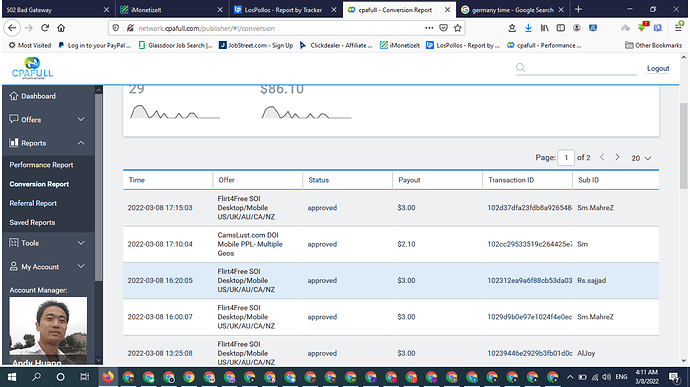Open Referral Report link

click(x=33, y=203)
